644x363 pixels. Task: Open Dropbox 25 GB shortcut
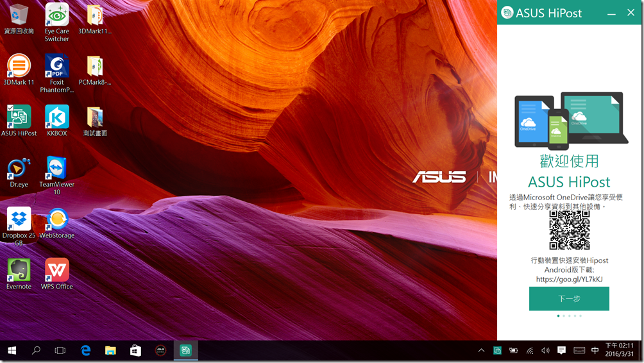pos(19,219)
